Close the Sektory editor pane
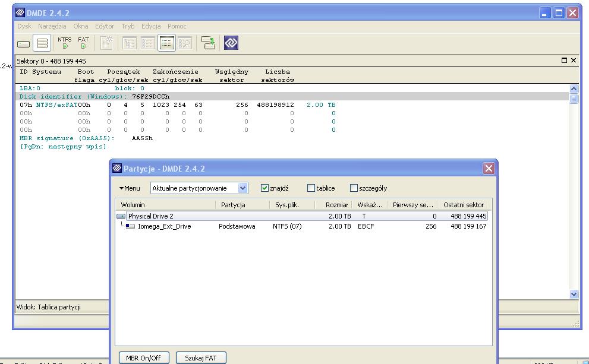This screenshot has height=364, width=589. [x=574, y=61]
